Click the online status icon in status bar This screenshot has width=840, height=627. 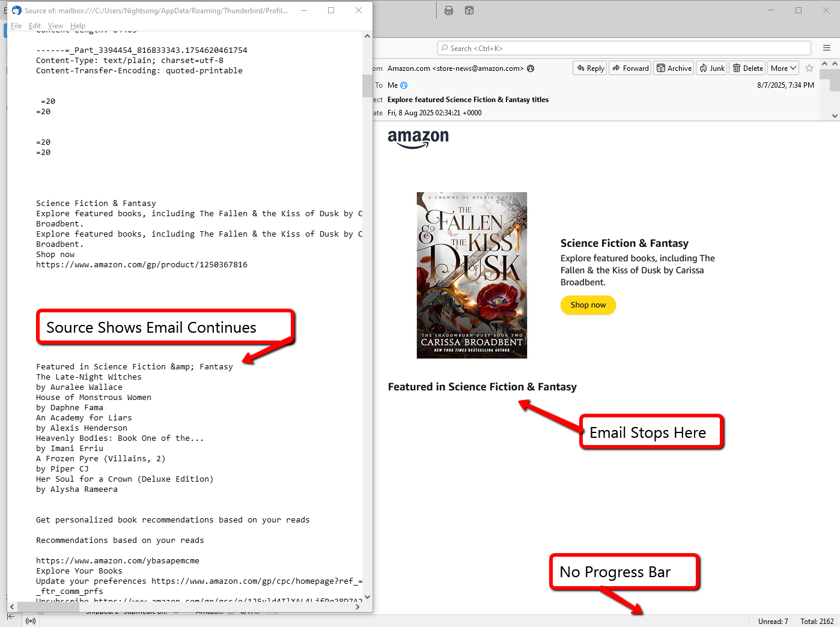31,621
